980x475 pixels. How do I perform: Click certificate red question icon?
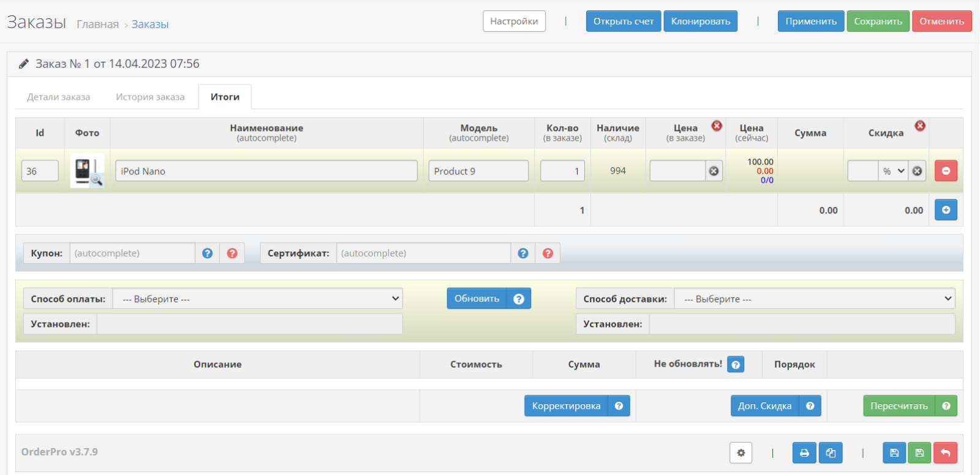point(548,253)
